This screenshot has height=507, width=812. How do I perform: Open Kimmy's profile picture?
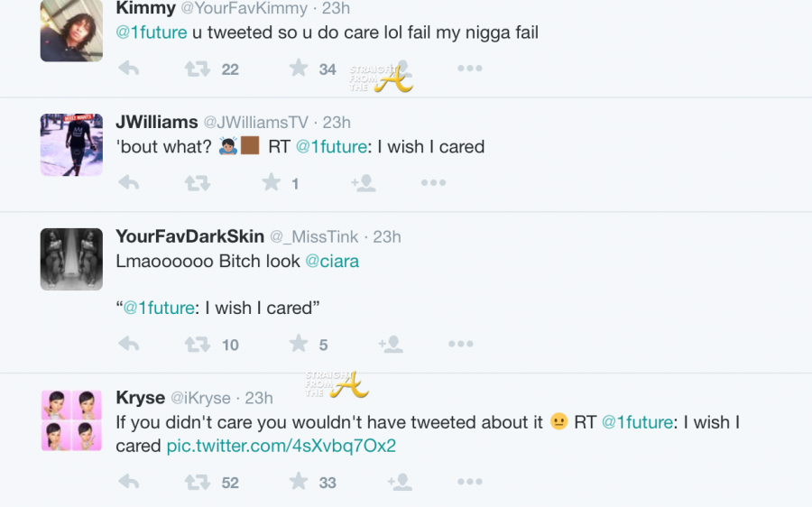[71, 31]
